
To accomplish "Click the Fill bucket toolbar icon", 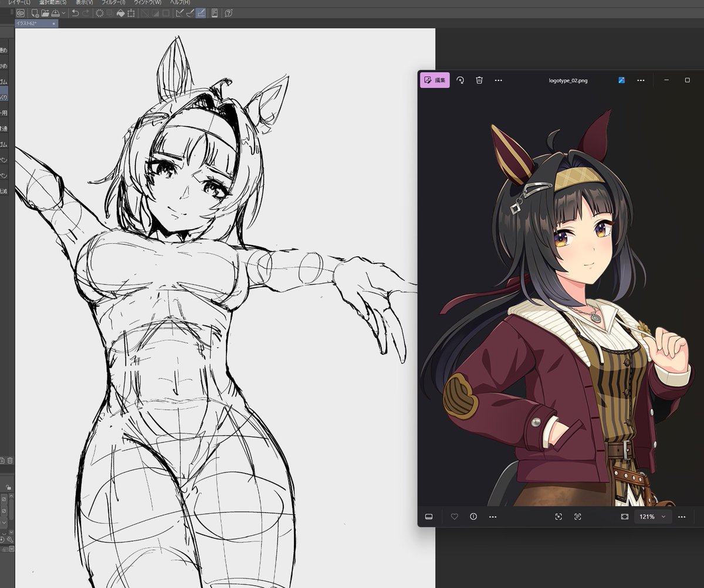I will [x=120, y=13].
